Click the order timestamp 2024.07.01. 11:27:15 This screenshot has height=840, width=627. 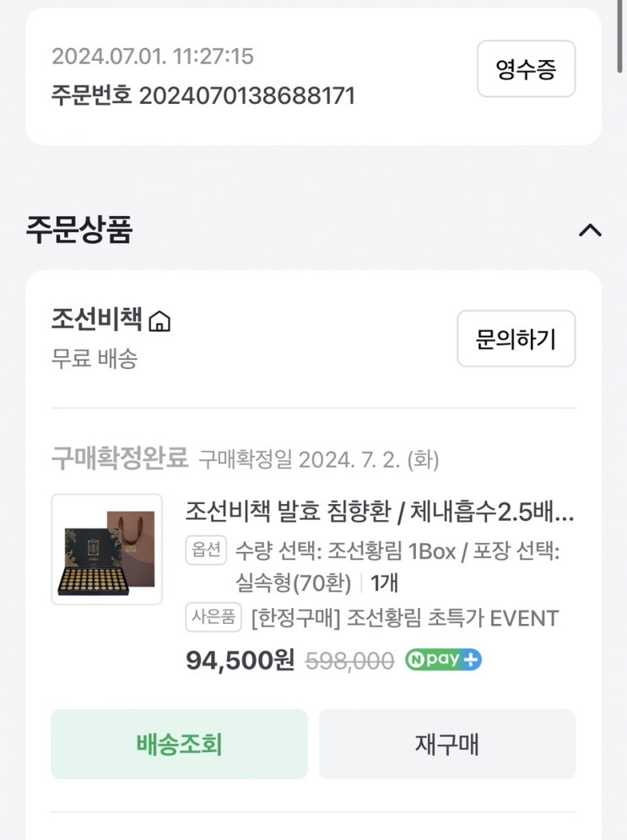[x=153, y=57]
